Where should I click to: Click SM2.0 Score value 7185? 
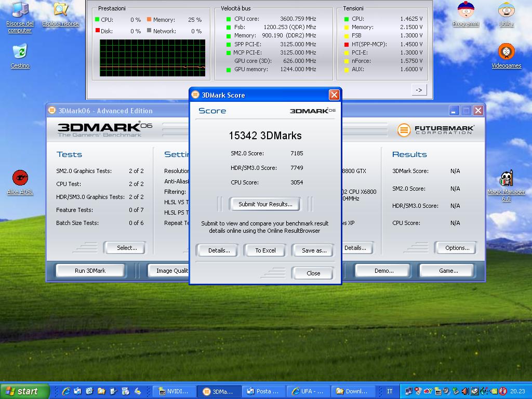click(x=297, y=153)
